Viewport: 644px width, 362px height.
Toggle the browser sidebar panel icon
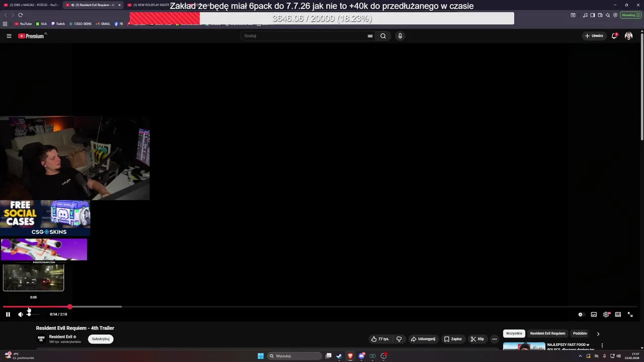click(593, 15)
